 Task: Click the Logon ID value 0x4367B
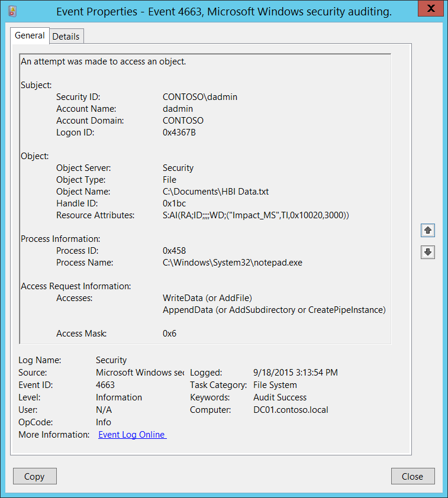click(179, 132)
